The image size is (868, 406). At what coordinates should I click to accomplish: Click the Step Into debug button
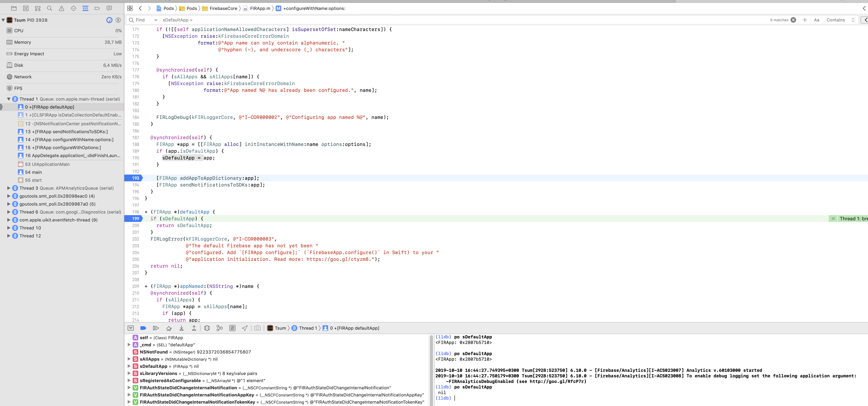tap(181, 328)
